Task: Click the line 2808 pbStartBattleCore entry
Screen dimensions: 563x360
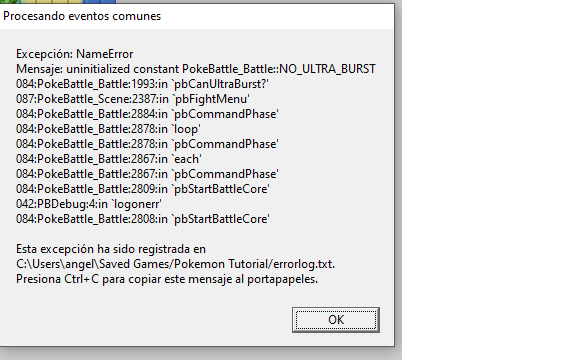Action: tap(143, 219)
